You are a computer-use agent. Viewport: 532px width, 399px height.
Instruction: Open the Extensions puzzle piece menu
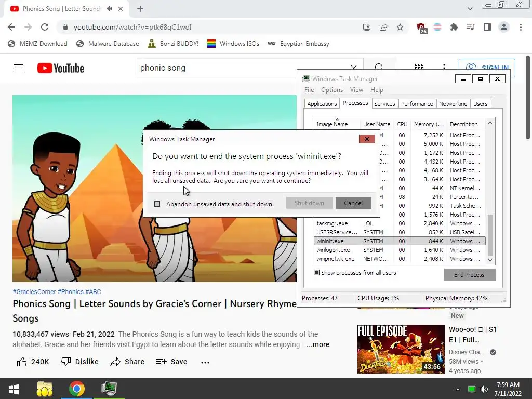pyautogui.click(x=454, y=27)
